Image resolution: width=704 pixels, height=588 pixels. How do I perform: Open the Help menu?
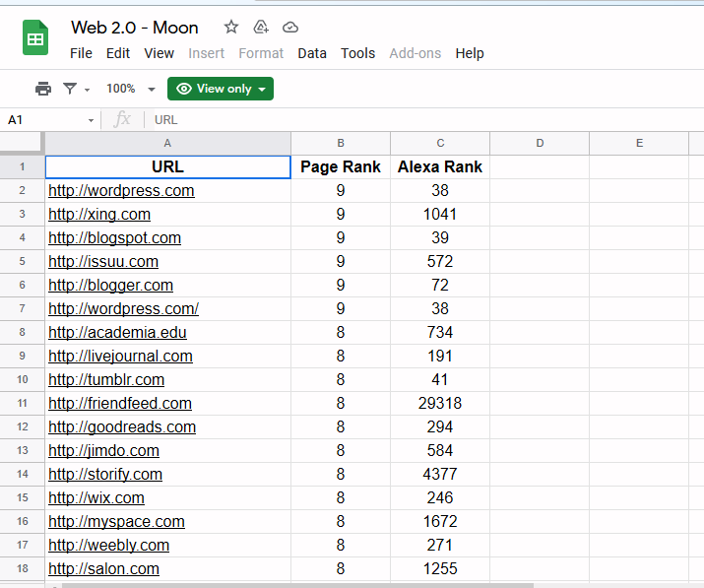pyautogui.click(x=470, y=53)
